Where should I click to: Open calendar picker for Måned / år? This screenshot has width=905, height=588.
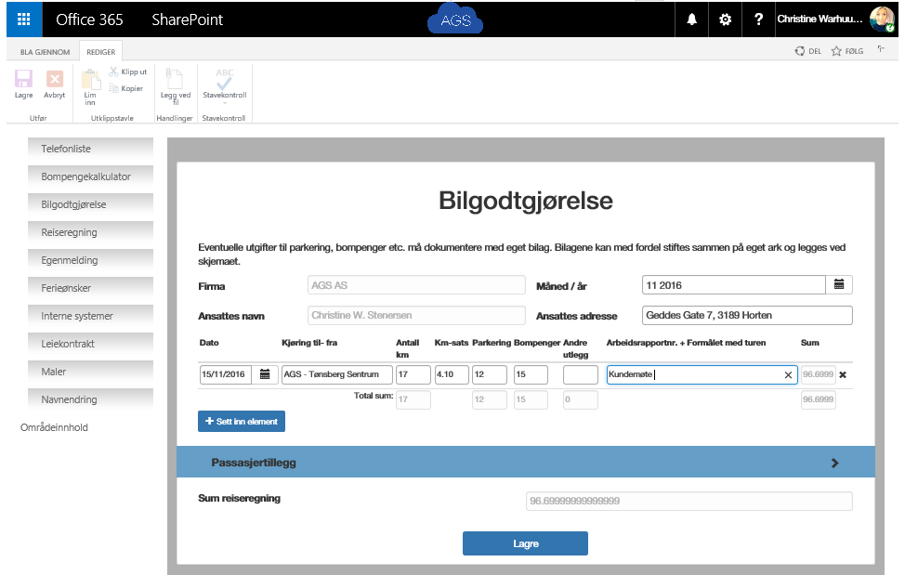coord(839,284)
